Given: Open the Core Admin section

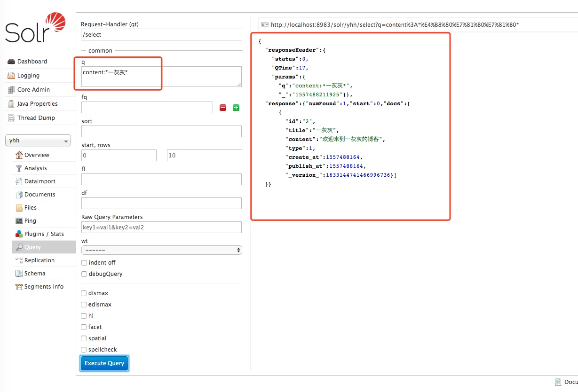Looking at the screenshot, I should pyautogui.click(x=33, y=90).
